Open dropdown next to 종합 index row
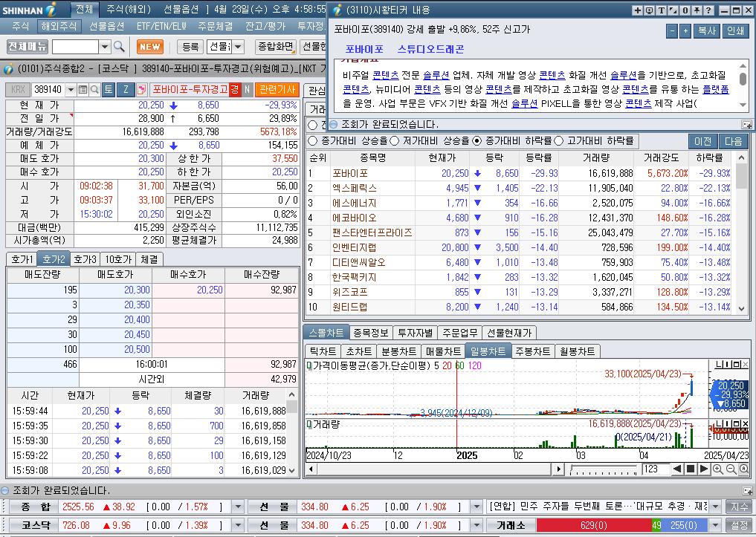 (238, 507)
